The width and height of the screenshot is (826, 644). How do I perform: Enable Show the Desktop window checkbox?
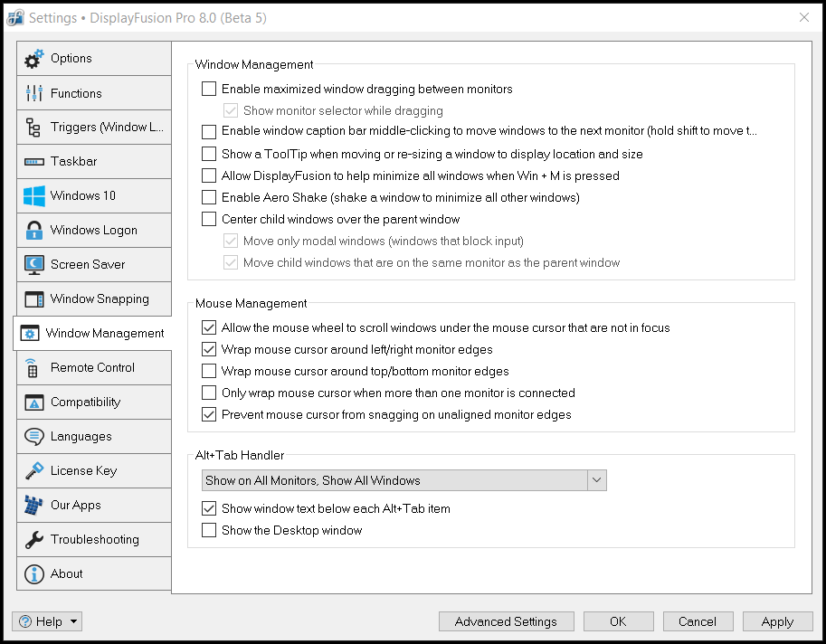click(x=209, y=530)
